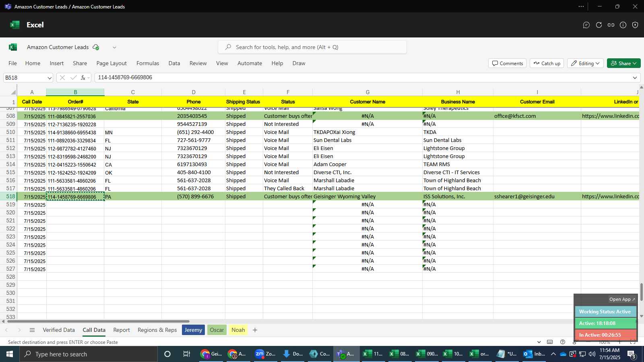Go to previous sheet tab arrow
644x362 pixels.
(6, 330)
